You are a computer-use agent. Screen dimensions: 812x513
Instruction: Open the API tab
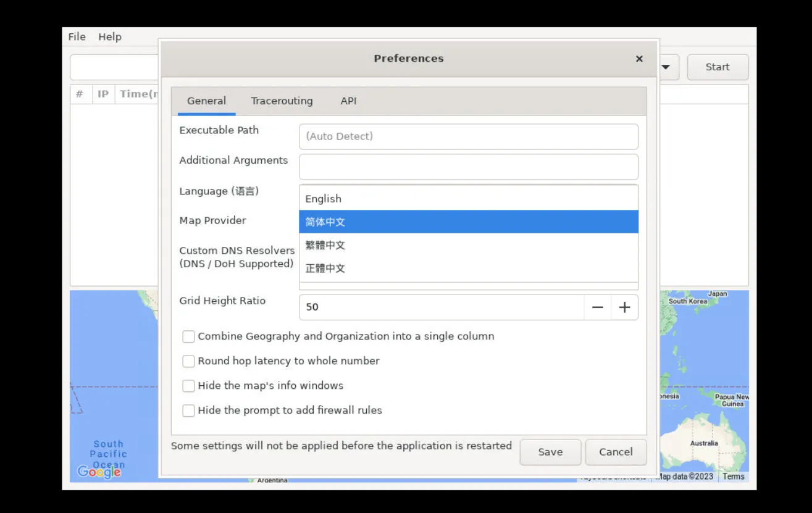(x=348, y=101)
